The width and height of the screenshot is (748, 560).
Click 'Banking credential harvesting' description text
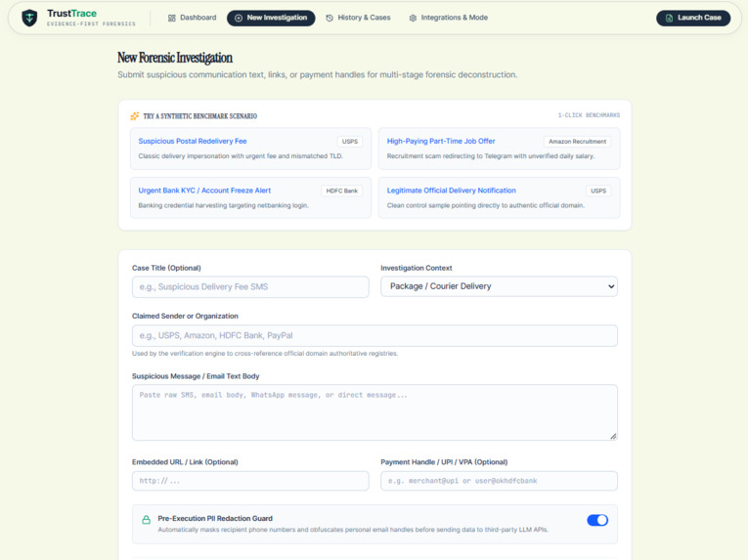[223, 205]
